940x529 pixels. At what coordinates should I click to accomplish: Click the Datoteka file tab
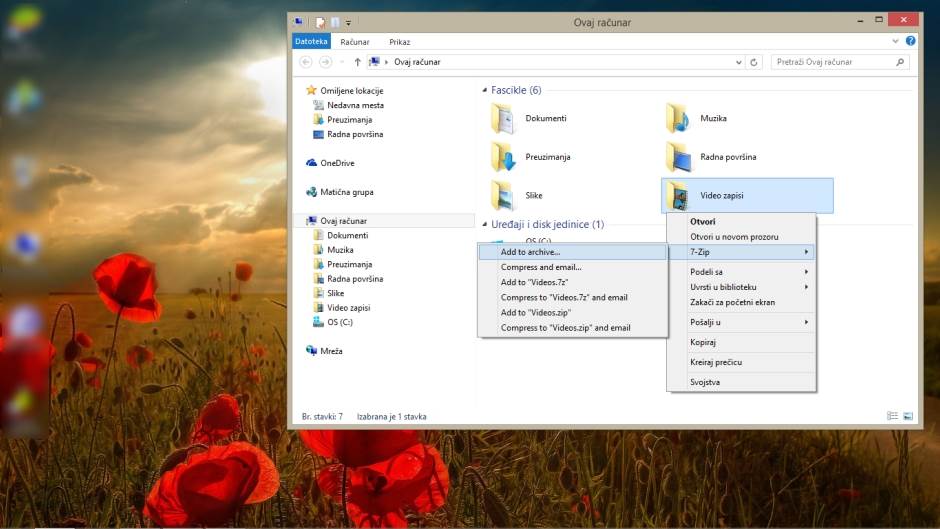311,42
